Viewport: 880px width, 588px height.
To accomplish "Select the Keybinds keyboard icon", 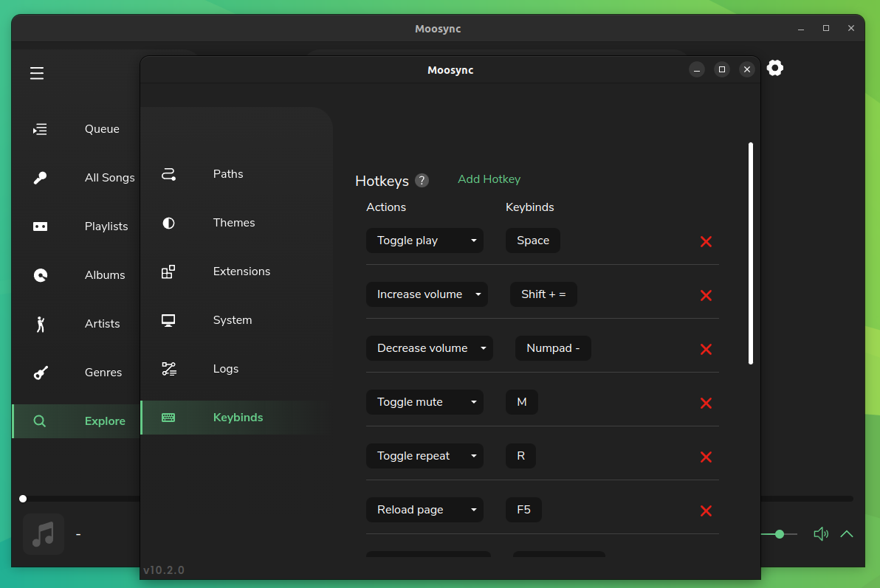I will (168, 417).
